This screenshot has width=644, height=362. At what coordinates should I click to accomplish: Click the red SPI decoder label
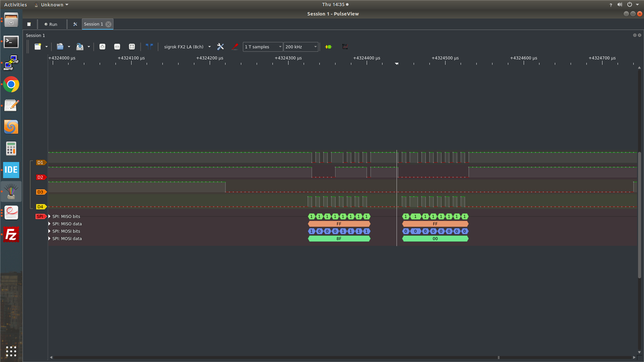[40, 216]
